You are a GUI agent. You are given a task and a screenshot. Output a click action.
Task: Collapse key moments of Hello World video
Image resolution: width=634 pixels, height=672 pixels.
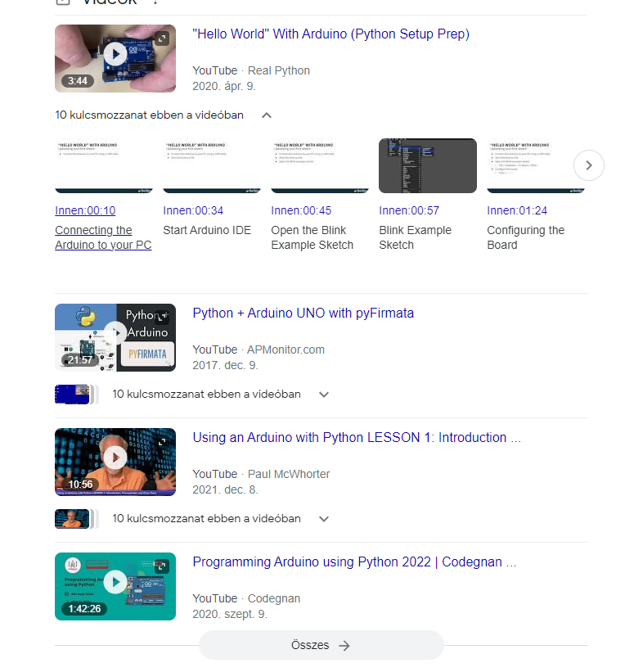[x=267, y=115]
